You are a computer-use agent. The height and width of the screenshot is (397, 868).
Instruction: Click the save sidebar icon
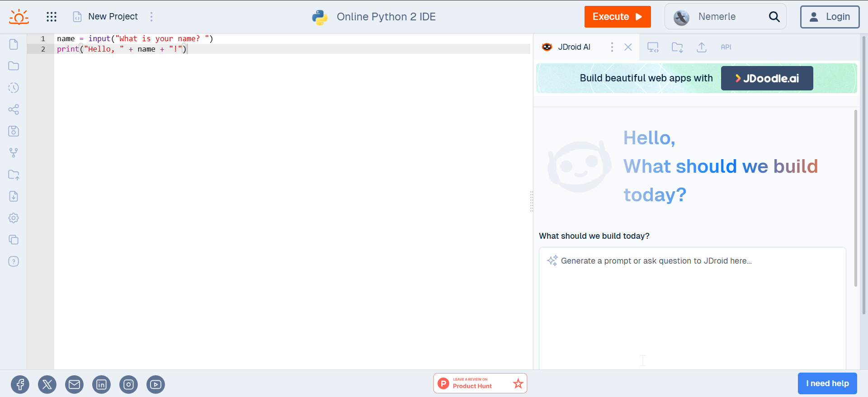14,131
